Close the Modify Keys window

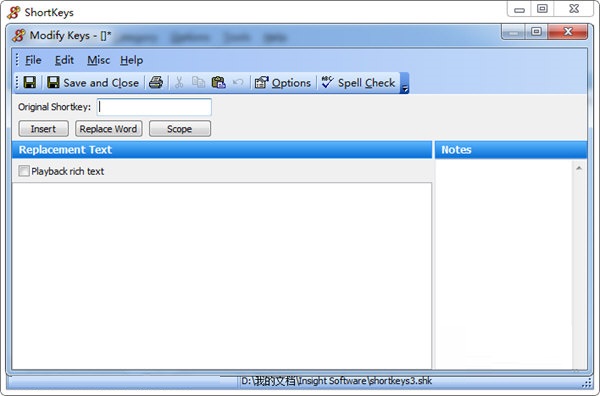[568, 31]
